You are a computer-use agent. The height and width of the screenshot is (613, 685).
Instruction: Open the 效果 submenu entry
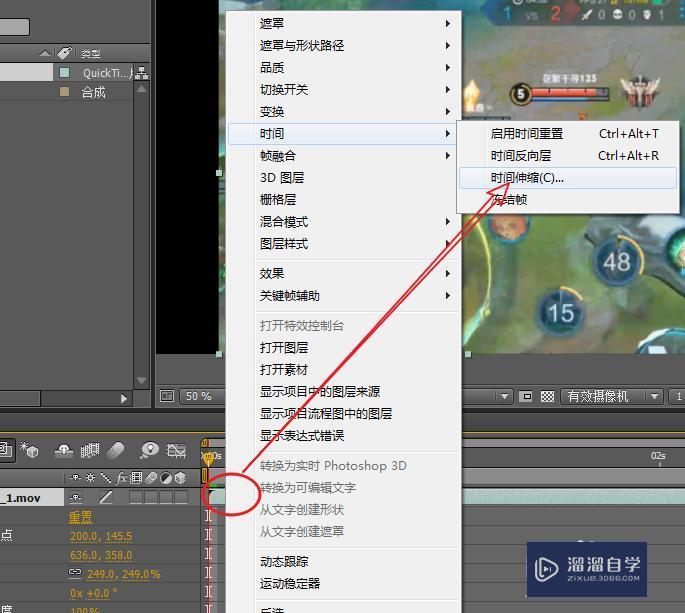tap(343, 274)
